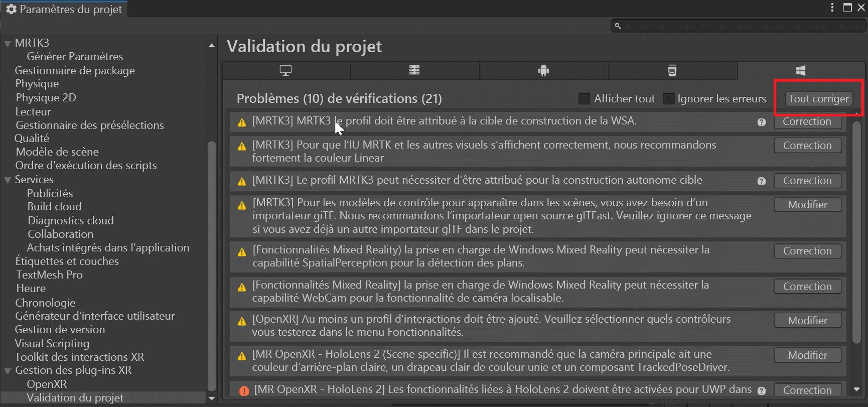Viewport: 868px width, 407px height.
Task: Open Visual Scripting settings
Action: [x=52, y=343]
